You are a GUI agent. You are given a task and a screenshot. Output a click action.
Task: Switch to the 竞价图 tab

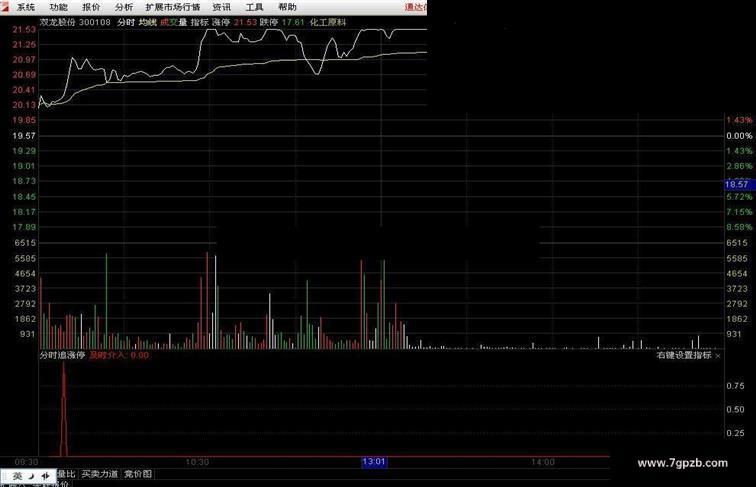(x=138, y=474)
